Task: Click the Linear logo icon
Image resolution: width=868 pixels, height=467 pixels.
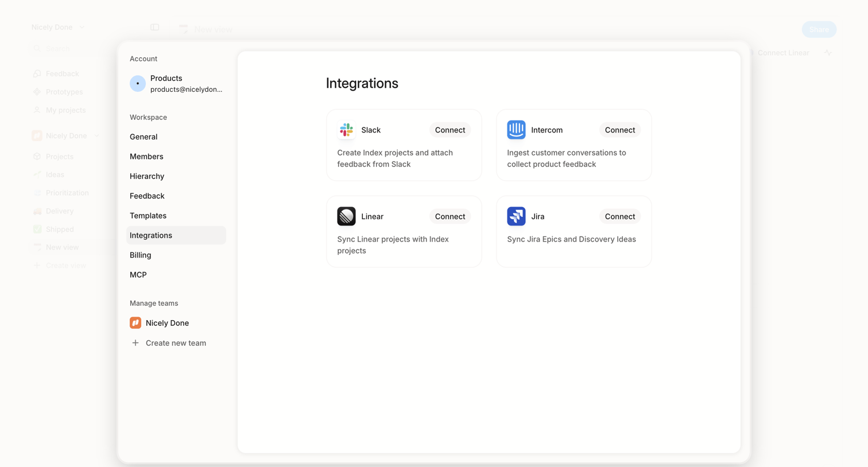Action: pyautogui.click(x=346, y=216)
